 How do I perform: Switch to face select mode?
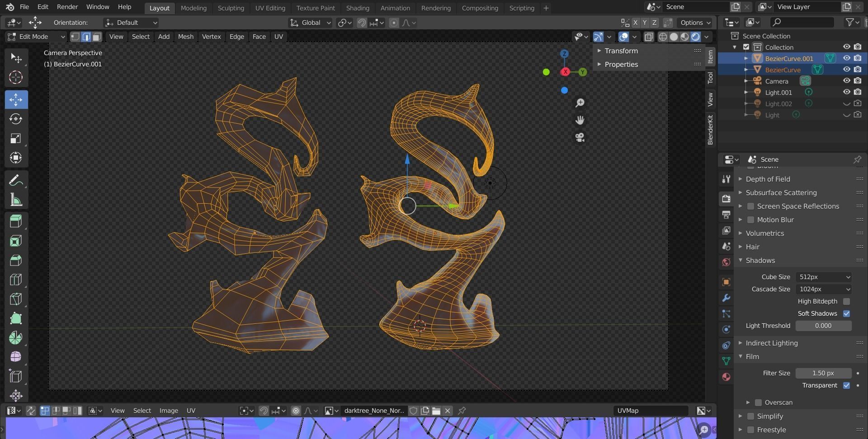click(97, 37)
